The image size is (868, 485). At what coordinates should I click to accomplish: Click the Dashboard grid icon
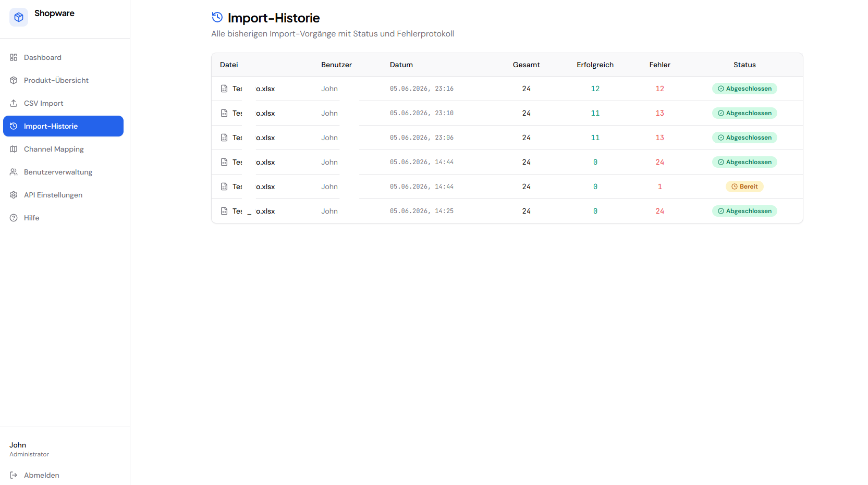[x=14, y=57]
